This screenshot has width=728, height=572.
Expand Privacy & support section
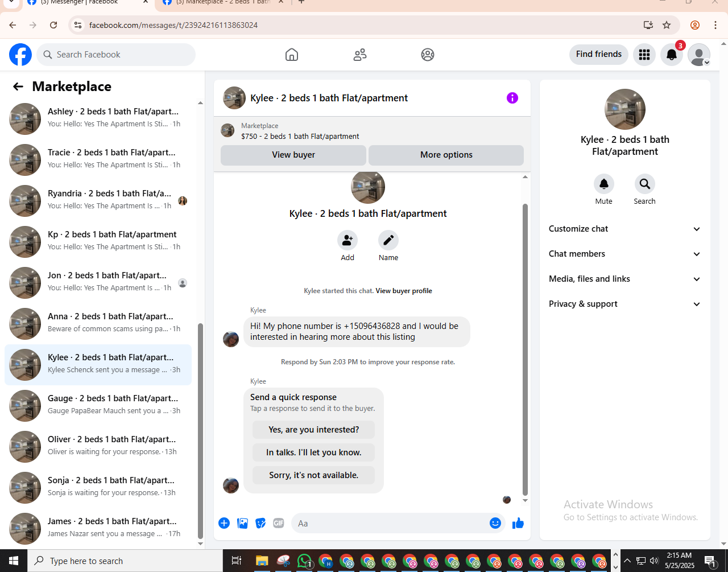click(624, 304)
